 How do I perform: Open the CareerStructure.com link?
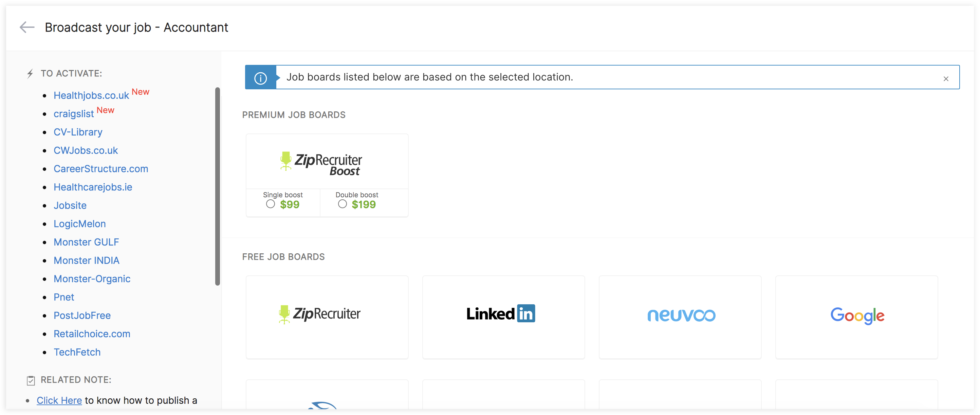[101, 169]
